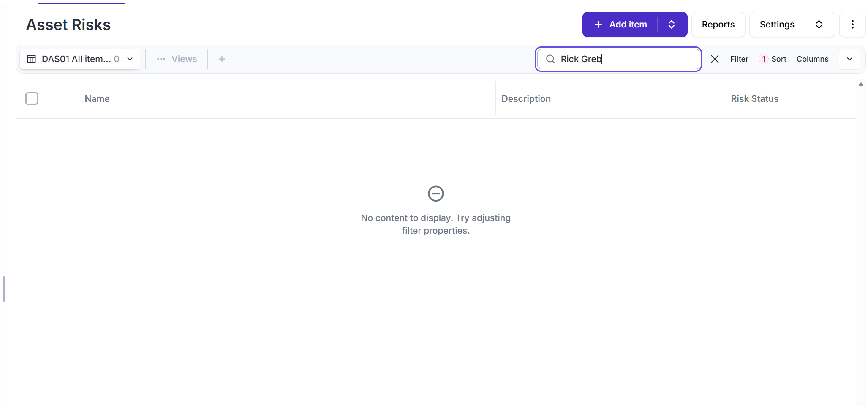Click the scrollbar up arrow
The image size is (868, 406).
(861, 84)
